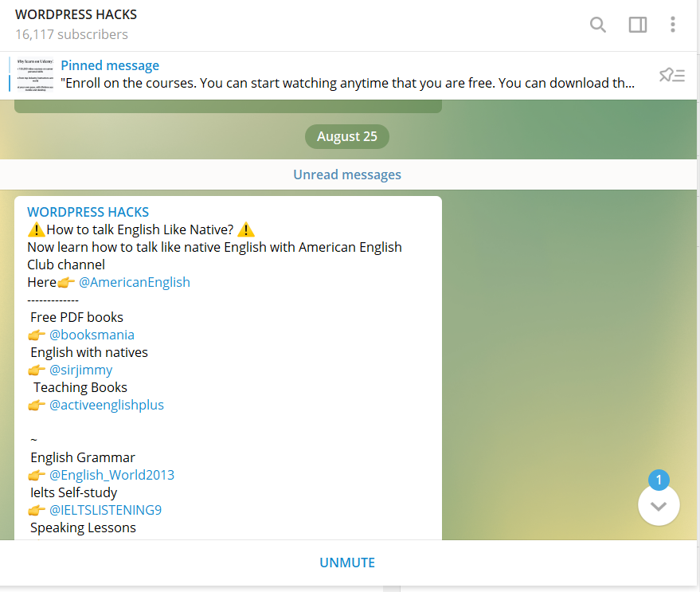This screenshot has height=592, width=700.
Task: Toggle the side panel icon
Action: pos(638,25)
